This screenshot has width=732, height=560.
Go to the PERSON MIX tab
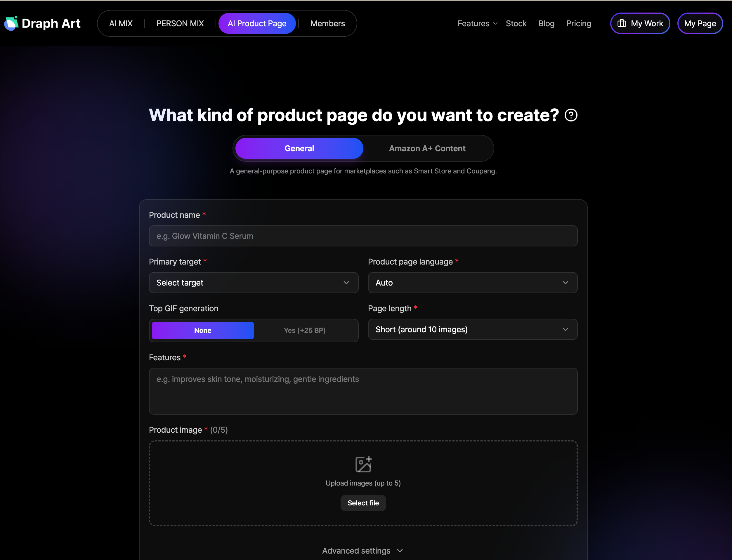click(180, 23)
